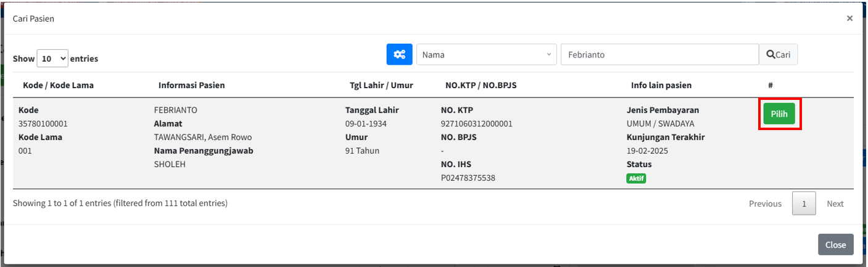Click the NO. IHS value P02478375538
868x267 pixels.
point(468,178)
